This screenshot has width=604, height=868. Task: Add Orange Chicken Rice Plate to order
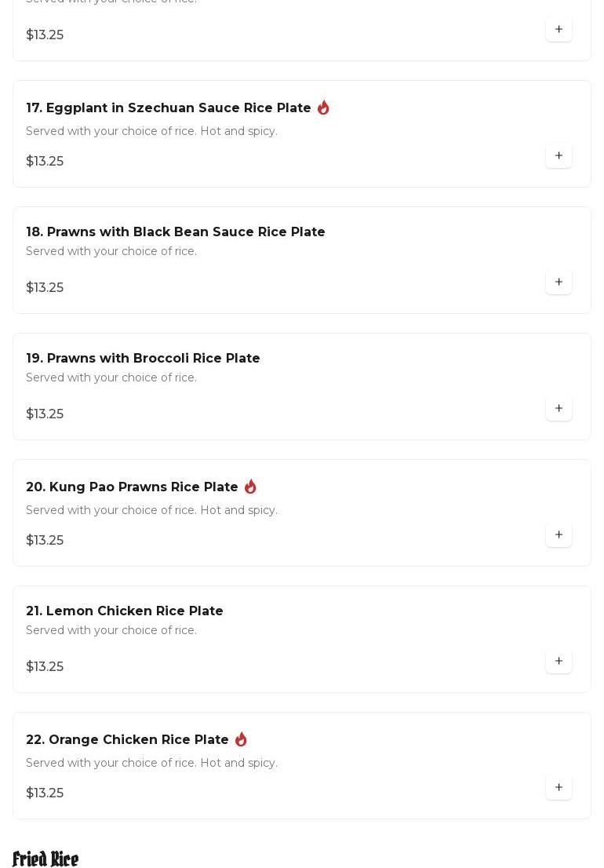click(x=559, y=787)
